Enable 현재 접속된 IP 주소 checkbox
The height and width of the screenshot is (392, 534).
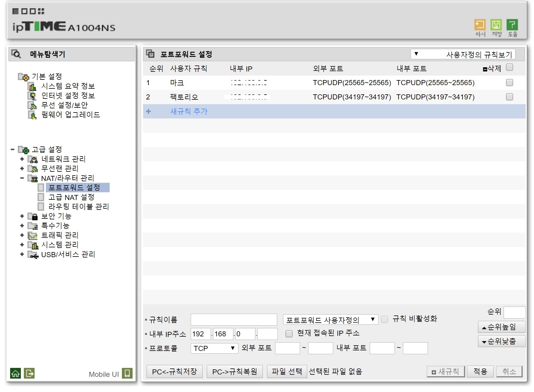[289, 334]
